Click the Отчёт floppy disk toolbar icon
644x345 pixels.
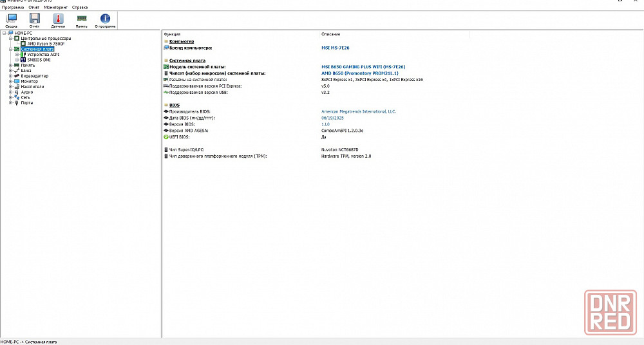[x=35, y=19]
